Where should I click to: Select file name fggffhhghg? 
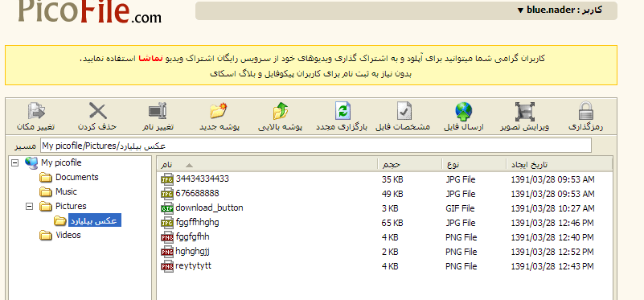tap(198, 222)
